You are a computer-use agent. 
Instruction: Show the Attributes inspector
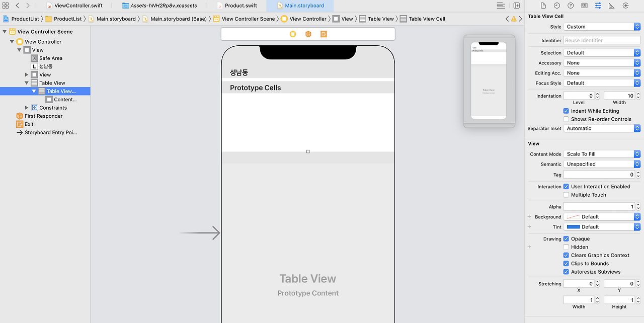pos(598,6)
